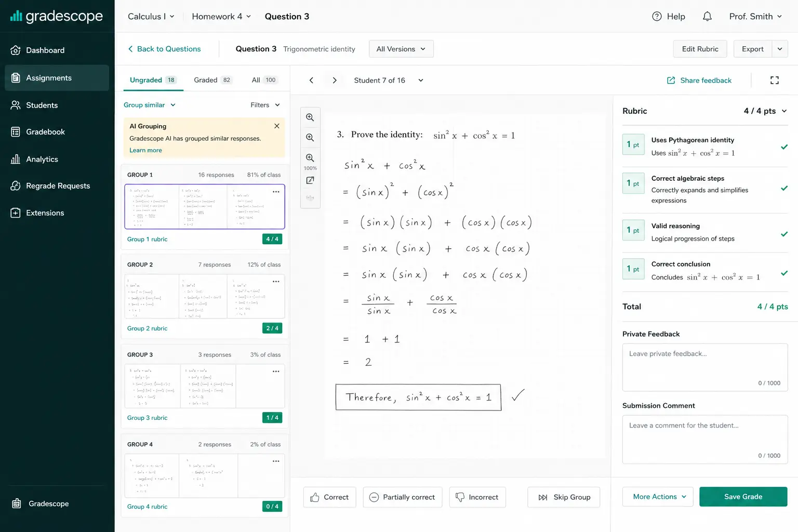Viewport: 798px width, 532px height.
Task: Open Group 1 three-dots menu
Action: click(276, 192)
